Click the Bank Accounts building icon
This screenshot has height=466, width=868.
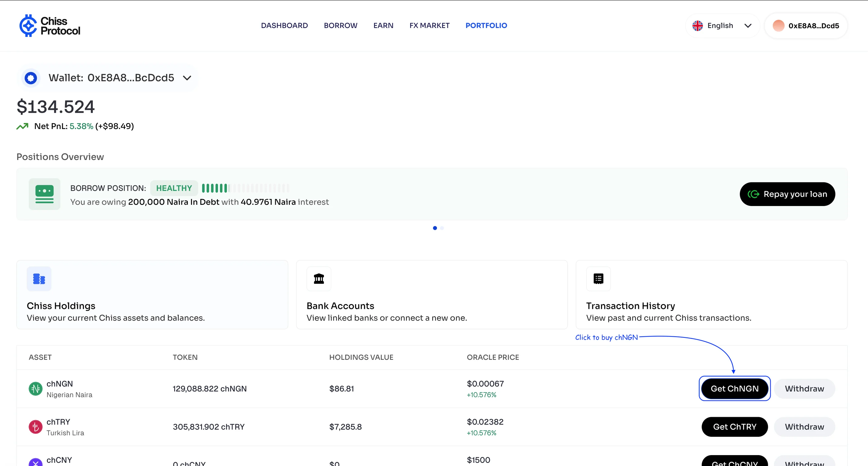tap(319, 279)
